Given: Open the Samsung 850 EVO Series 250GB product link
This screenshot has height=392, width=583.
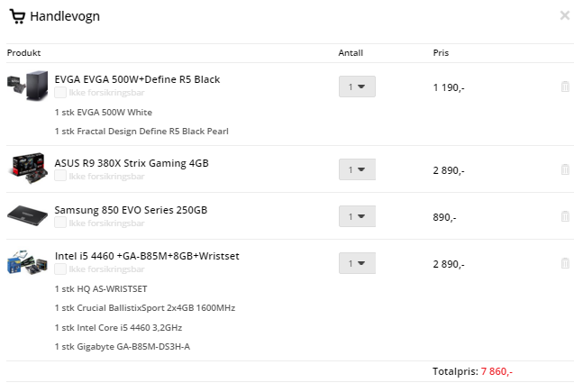Looking at the screenshot, I should [x=131, y=210].
